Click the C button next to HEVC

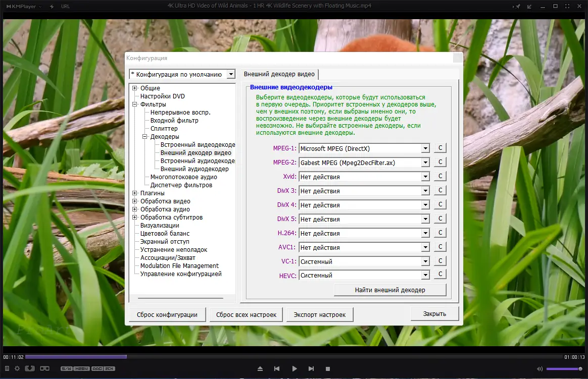(x=439, y=274)
